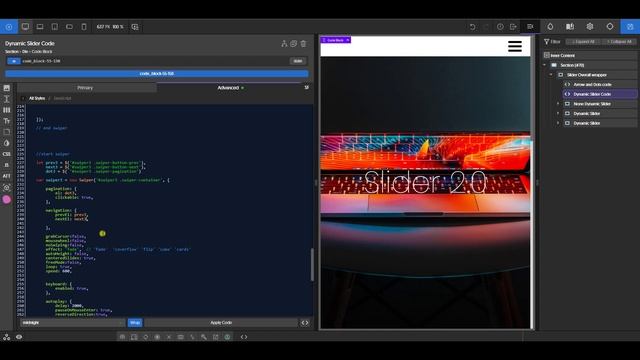The image size is (640, 360).
Task: Click the angle-brackets icon in bottom toolbar
Action: tap(244, 337)
